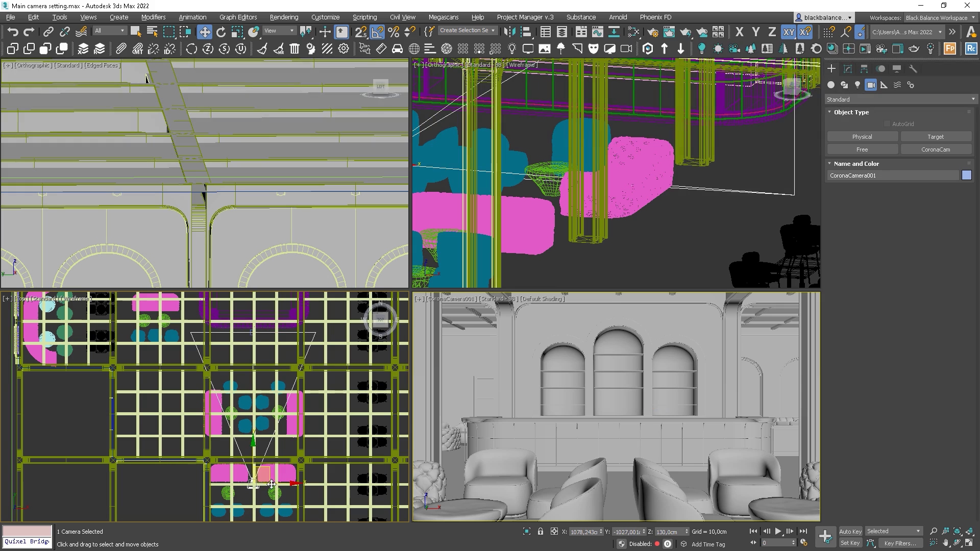Open the camera object color swatch
Viewport: 980px width, 551px height.
pyautogui.click(x=966, y=176)
